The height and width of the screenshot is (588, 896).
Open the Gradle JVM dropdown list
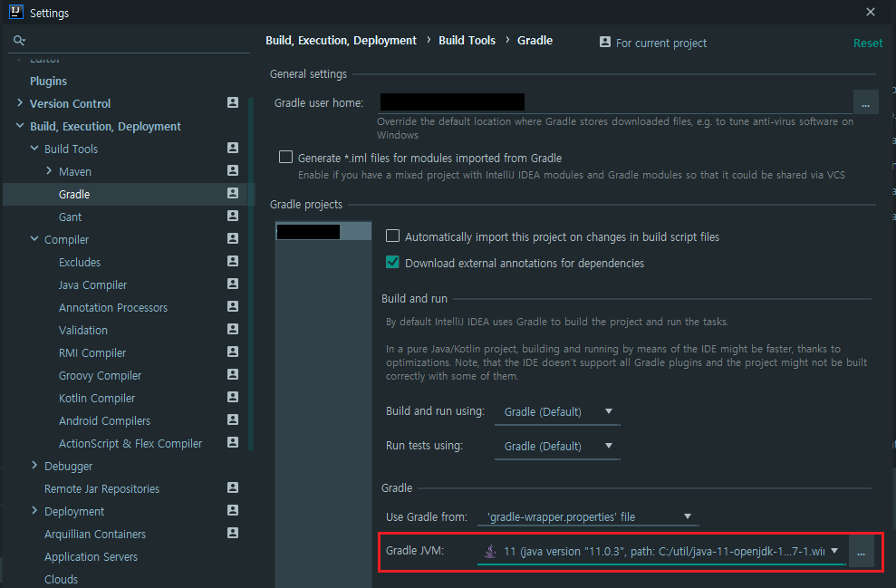(x=834, y=551)
